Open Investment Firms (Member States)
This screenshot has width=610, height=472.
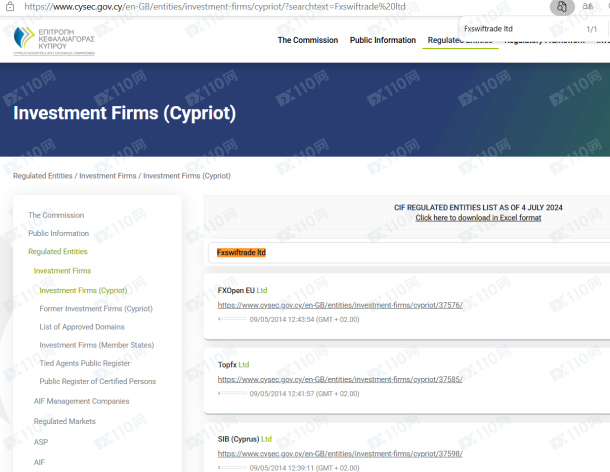pos(97,345)
